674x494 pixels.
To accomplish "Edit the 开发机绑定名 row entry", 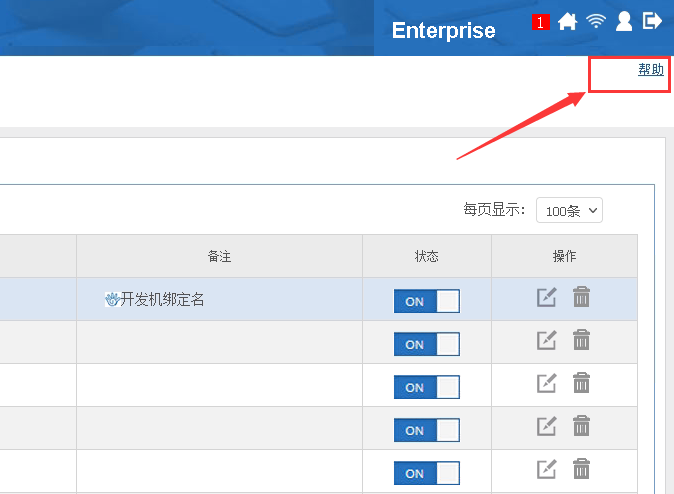I will tap(546, 298).
